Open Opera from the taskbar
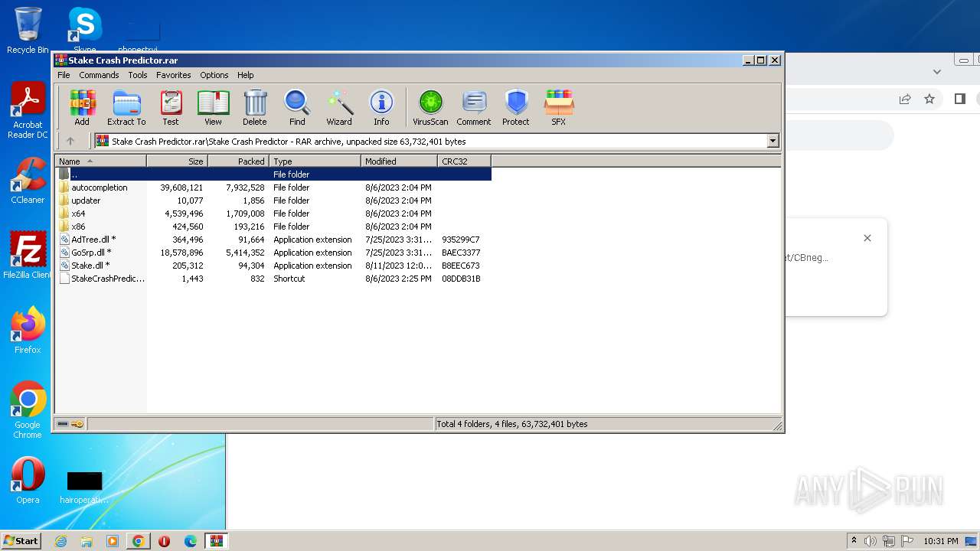980x551 pixels. (x=164, y=541)
